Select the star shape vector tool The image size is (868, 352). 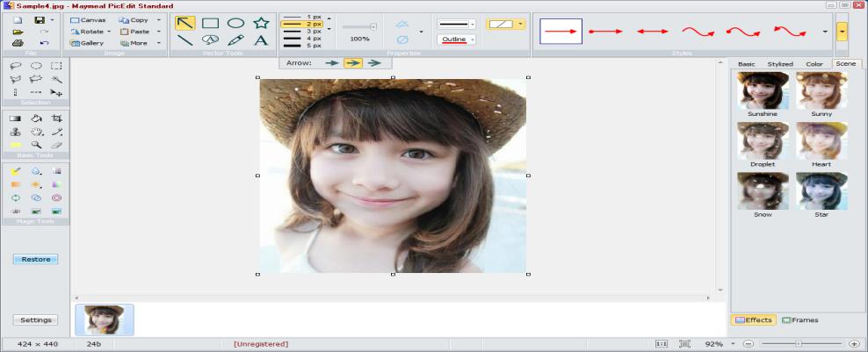pyautogui.click(x=260, y=24)
